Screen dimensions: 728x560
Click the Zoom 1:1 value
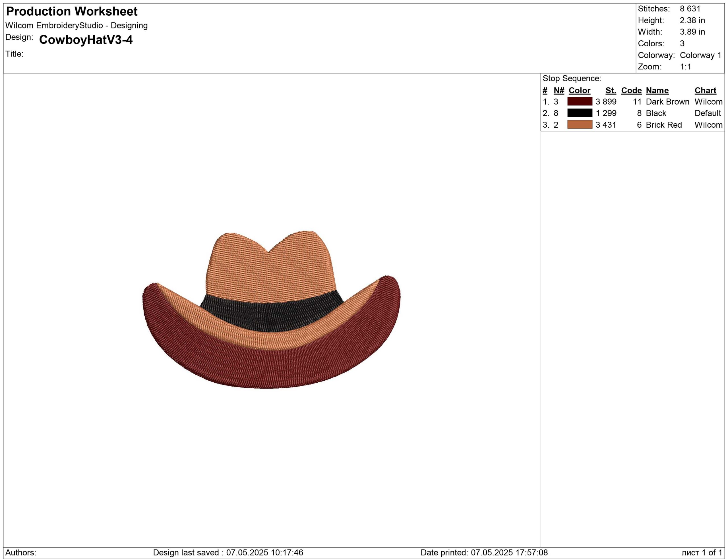tap(685, 67)
